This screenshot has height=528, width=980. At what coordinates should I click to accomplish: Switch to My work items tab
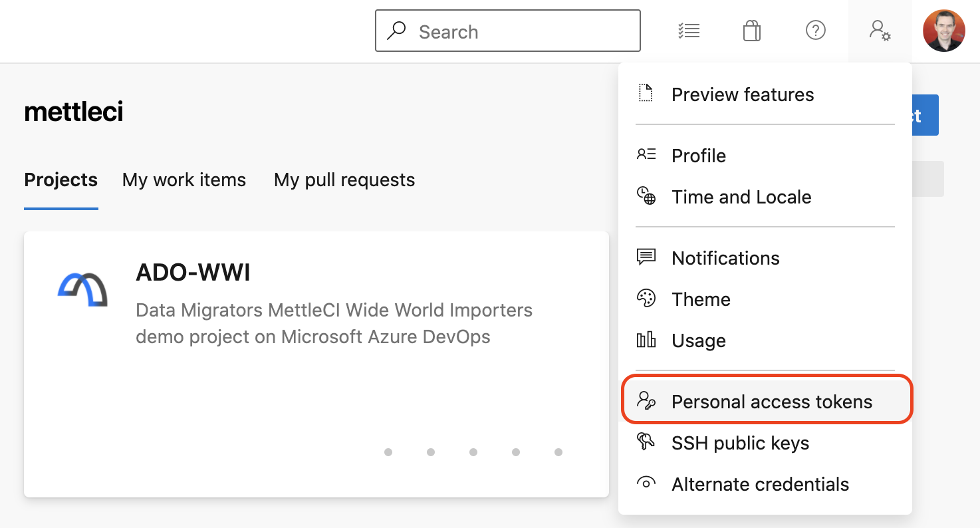[184, 180]
